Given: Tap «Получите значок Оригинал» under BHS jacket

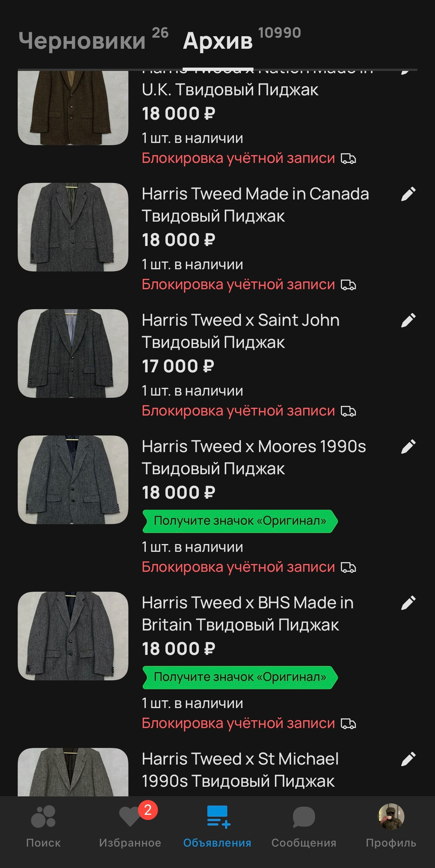Looking at the screenshot, I should 240,677.
